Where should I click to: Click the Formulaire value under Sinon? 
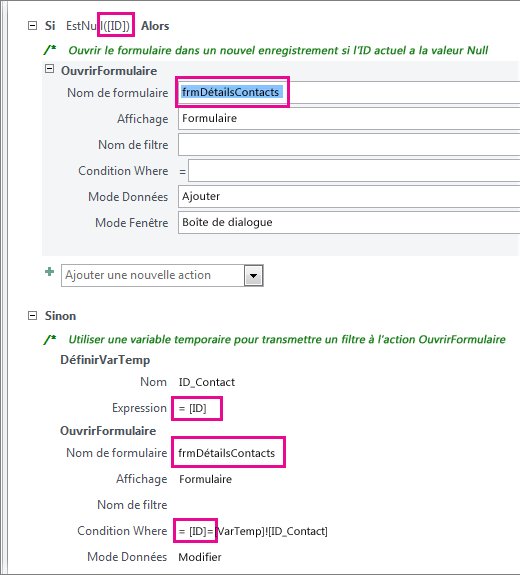tap(205, 479)
